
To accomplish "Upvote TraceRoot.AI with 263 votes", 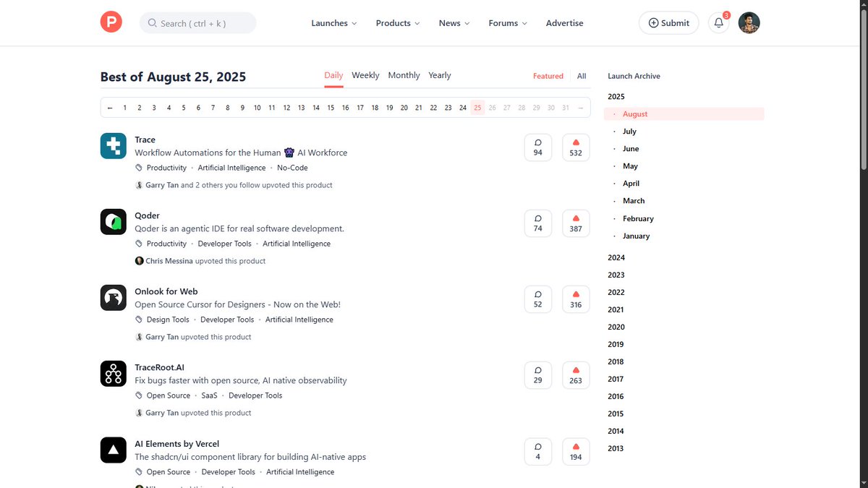I will pos(576,374).
